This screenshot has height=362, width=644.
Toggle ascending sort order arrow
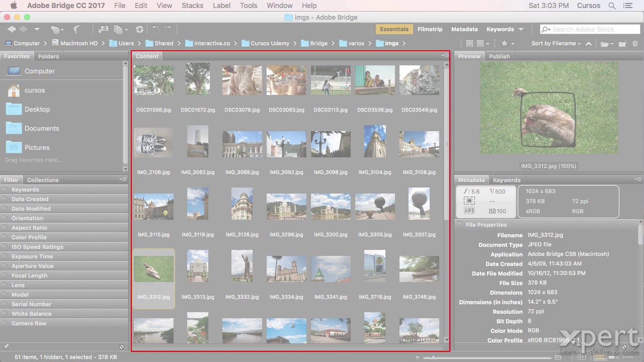pos(588,43)
